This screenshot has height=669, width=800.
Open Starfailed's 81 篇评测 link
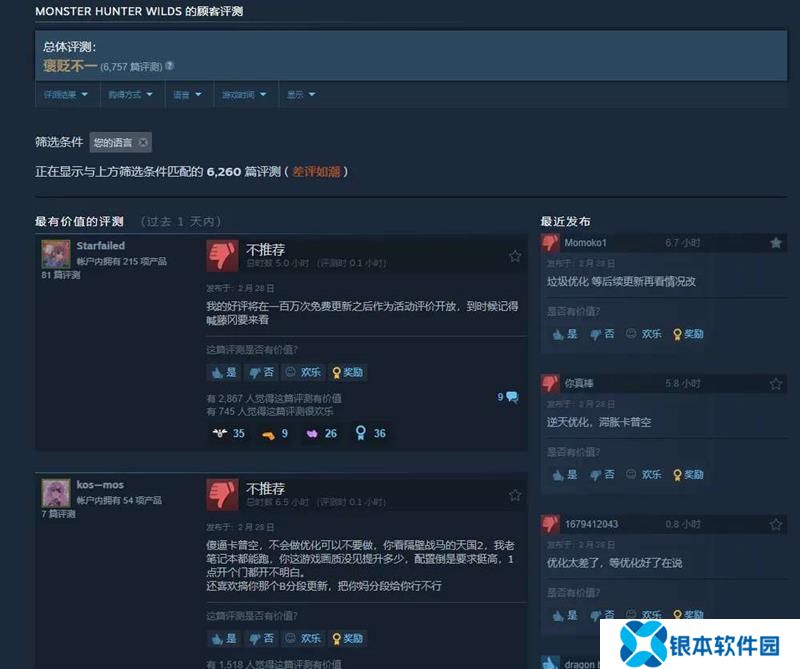(61, 275)
